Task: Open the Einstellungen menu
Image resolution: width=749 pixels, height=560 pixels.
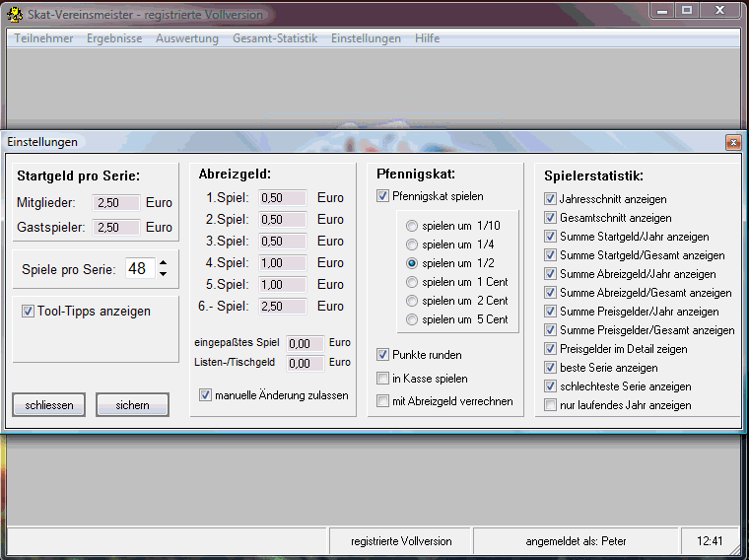Action: [x=366, y=38]
